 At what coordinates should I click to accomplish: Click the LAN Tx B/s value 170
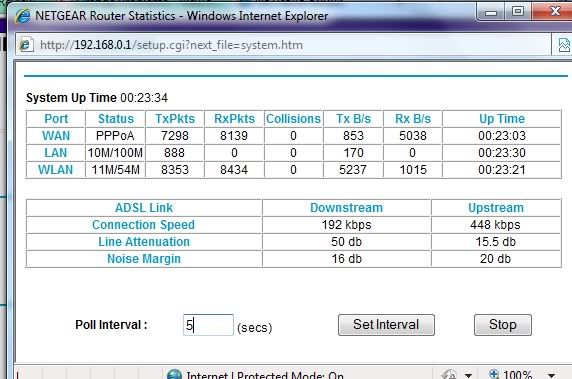point(353,152)
